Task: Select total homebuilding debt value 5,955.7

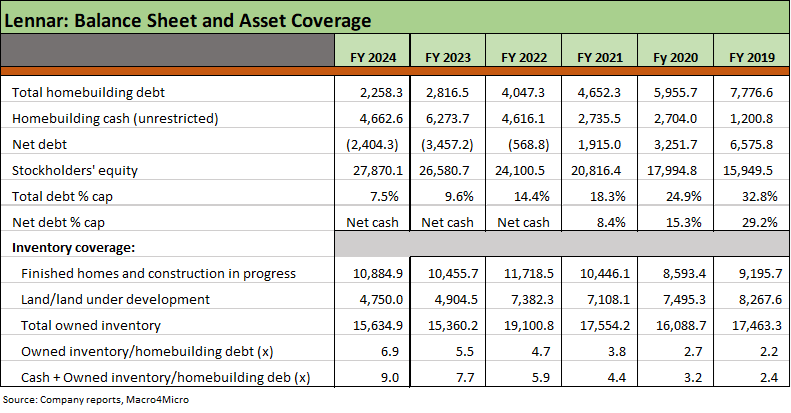Action: 675,93
